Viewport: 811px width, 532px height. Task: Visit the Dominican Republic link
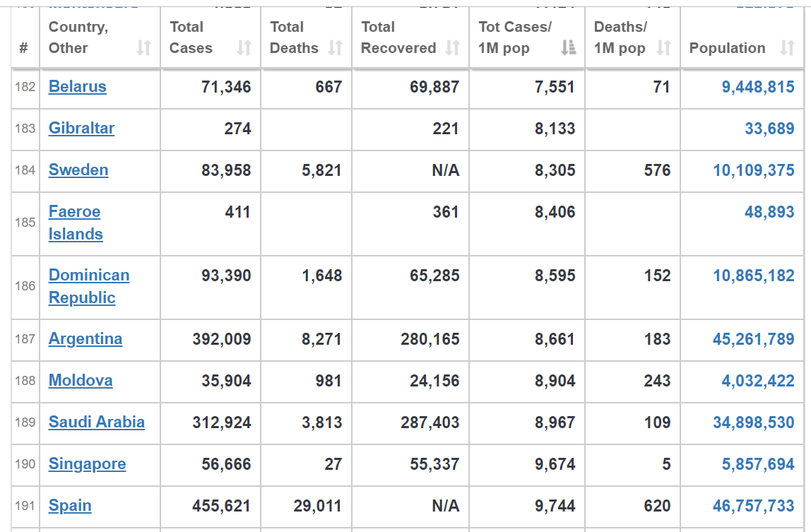coord(89,286)
